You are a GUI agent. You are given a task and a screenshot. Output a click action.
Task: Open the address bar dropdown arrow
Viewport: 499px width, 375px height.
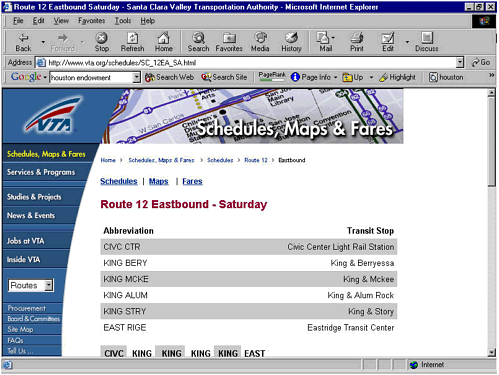pos(460,62)
